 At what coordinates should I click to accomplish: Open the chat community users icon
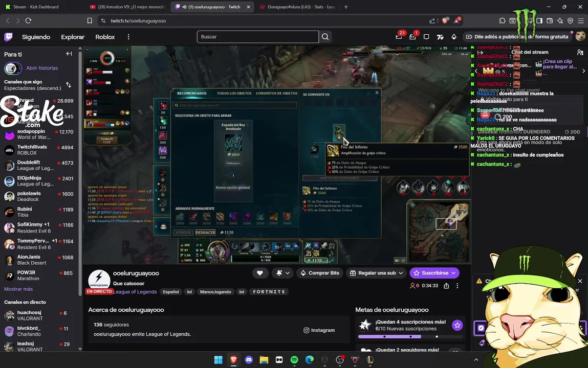(x=580, y=52)
